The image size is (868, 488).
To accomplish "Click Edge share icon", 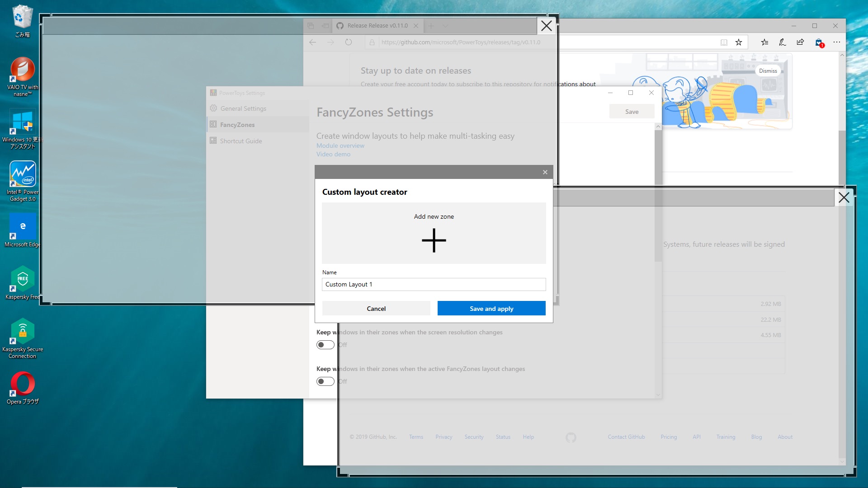I will pos(800,42).
